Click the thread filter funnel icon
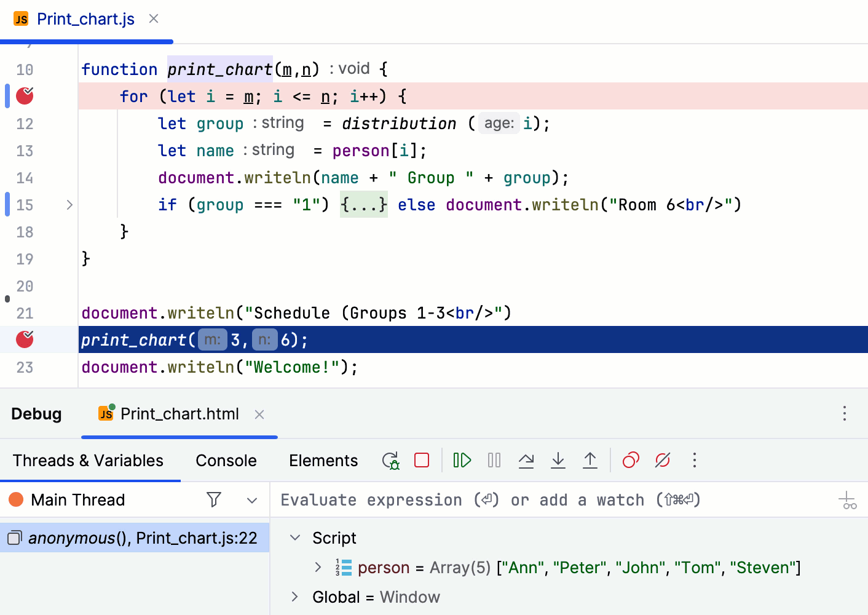The height and width of the screenshot is (615, 868). tap(213, 499)
